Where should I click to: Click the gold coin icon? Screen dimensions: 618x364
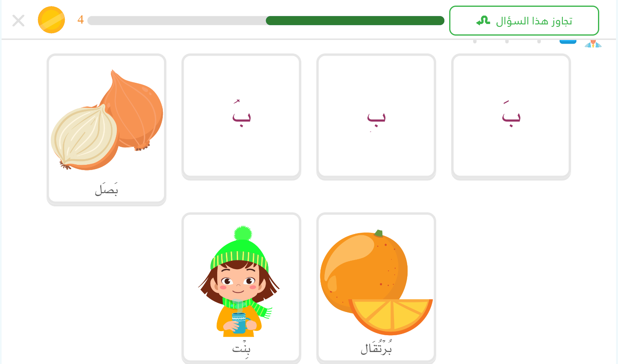(x=51, y=20)
